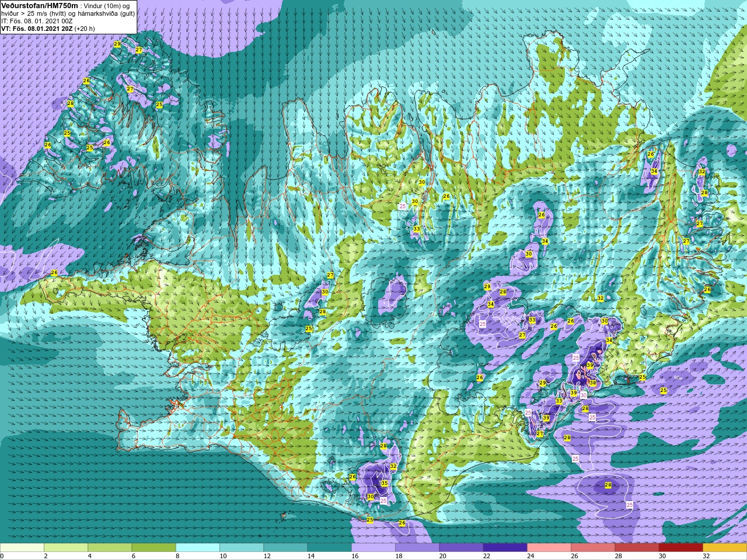The height and width of the screenshot is (560, 747).
Task: Click the 'Vindur (10m) og' header text
Action: point(107,6)
